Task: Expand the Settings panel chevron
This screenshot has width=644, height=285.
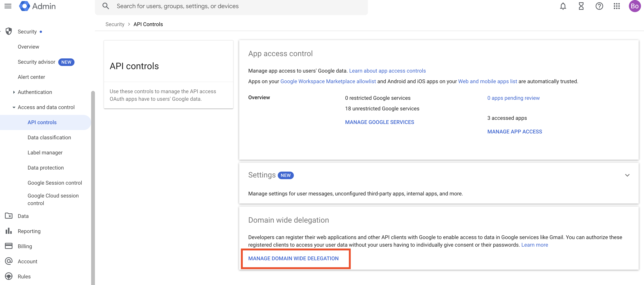Action: [627, 175]
